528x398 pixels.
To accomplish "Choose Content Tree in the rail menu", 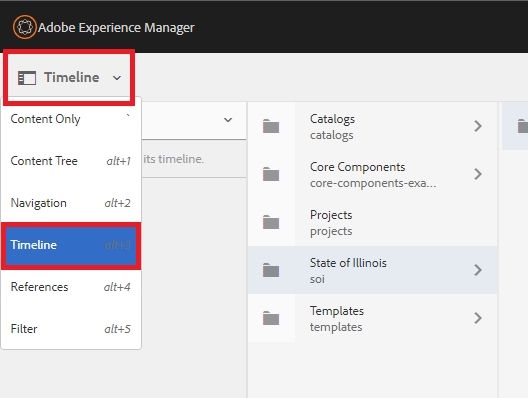I will click(71, 161).
